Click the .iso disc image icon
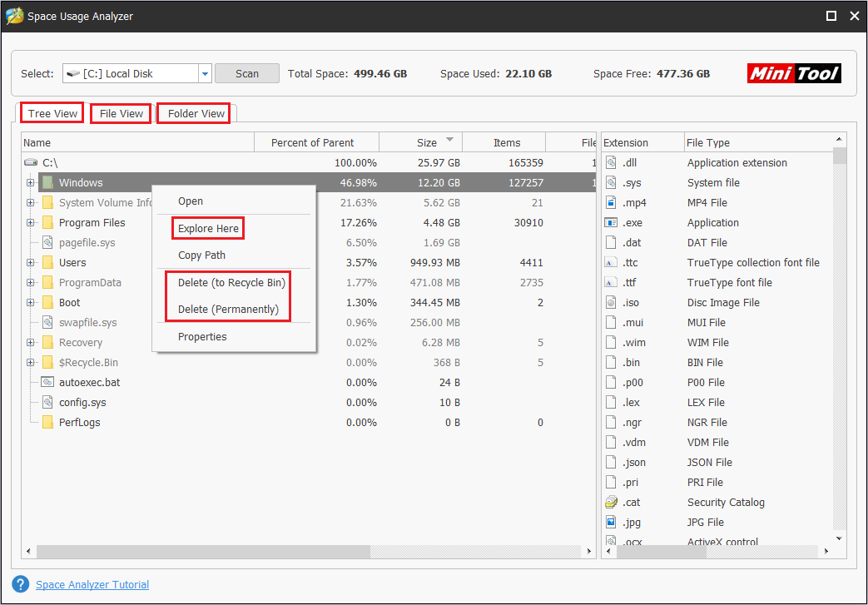This screenshot has width=868, height=605. click(611, 302)
